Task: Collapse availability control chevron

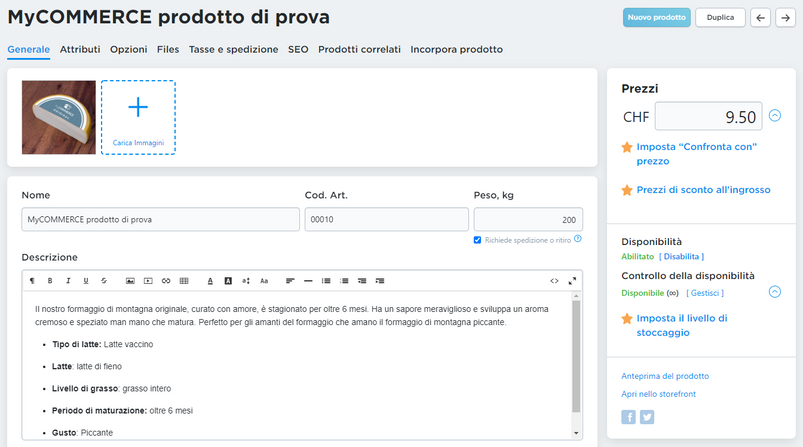Action: [775, 292]
